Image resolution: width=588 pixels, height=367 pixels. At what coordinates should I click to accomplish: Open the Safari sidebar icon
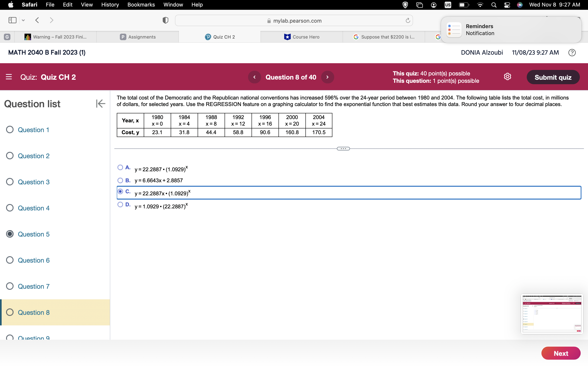point(12,20)
